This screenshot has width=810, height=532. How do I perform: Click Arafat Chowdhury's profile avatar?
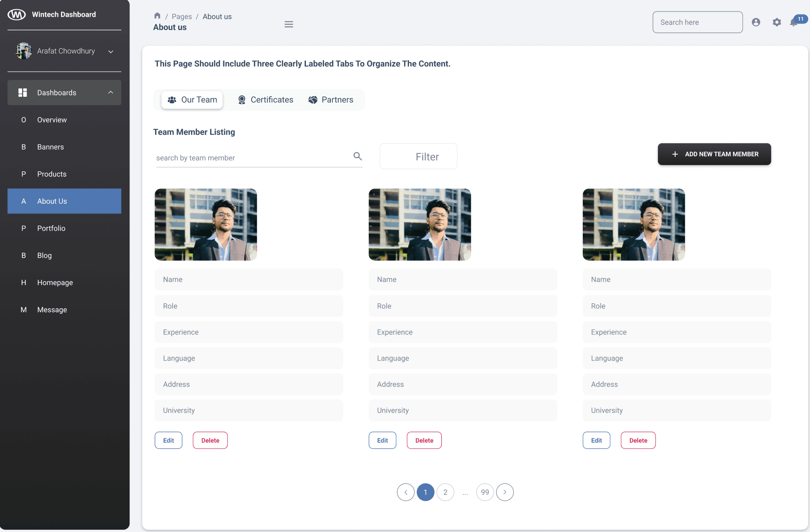point(23,51)
